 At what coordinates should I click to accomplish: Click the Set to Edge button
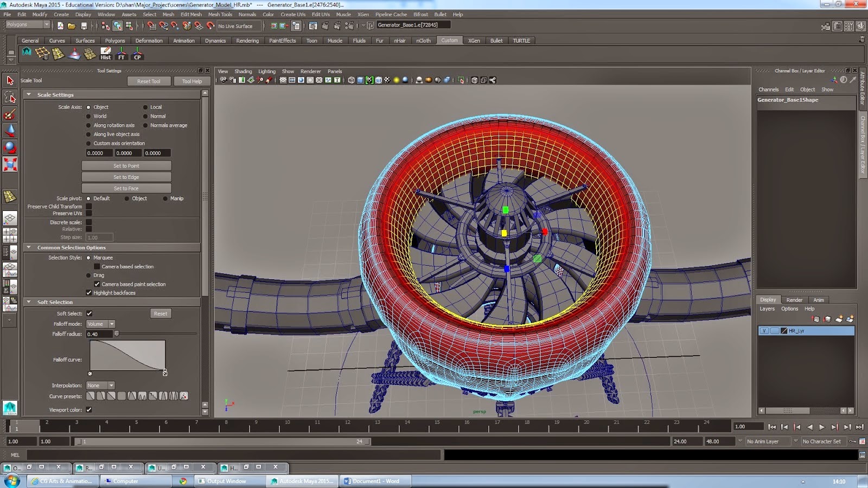126,177
